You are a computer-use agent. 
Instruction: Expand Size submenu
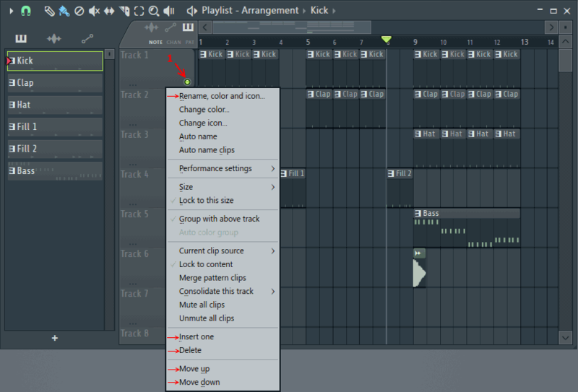(223, 187)
